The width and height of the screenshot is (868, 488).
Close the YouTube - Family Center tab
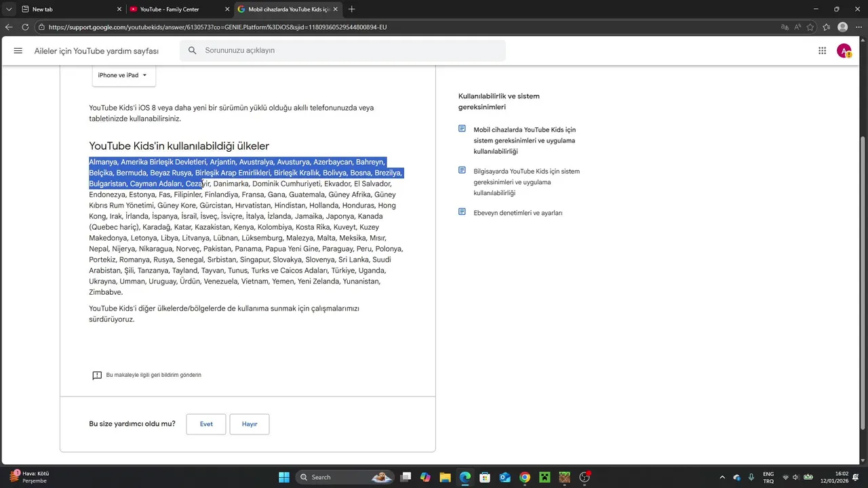point(227,9)
